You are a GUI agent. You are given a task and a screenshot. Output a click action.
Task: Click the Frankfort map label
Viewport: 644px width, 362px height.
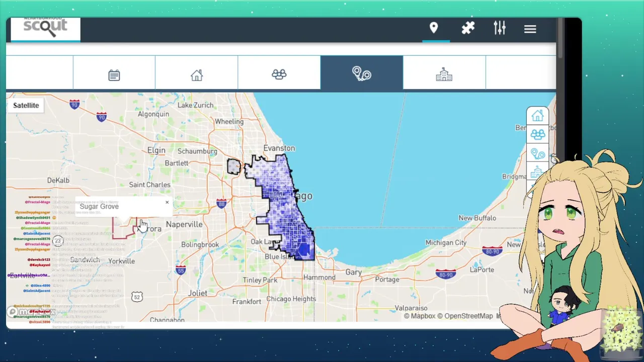pos(247,302)
